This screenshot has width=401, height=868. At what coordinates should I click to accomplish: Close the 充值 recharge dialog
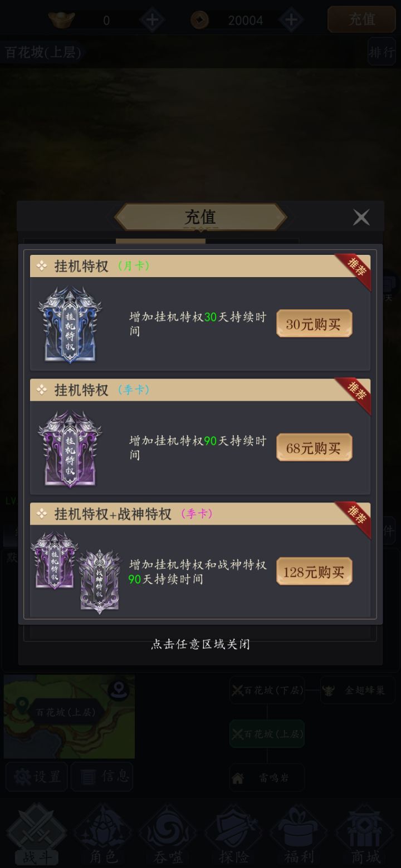click(361, 218)
